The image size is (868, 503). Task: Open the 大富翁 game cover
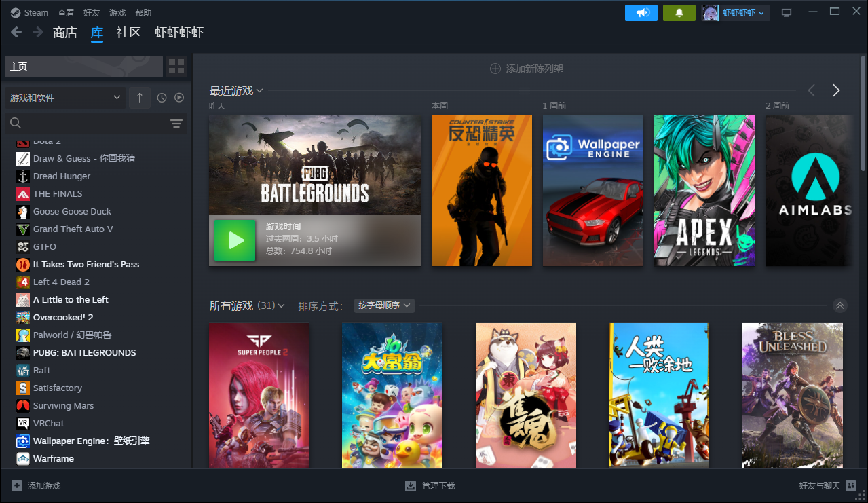click(392, 395)
